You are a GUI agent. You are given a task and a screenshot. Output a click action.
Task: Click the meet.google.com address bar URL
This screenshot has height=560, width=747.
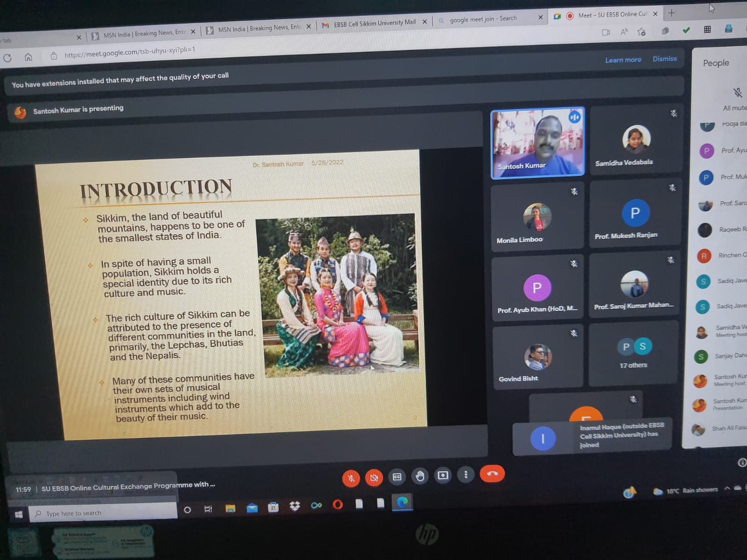tap(129, 52)
